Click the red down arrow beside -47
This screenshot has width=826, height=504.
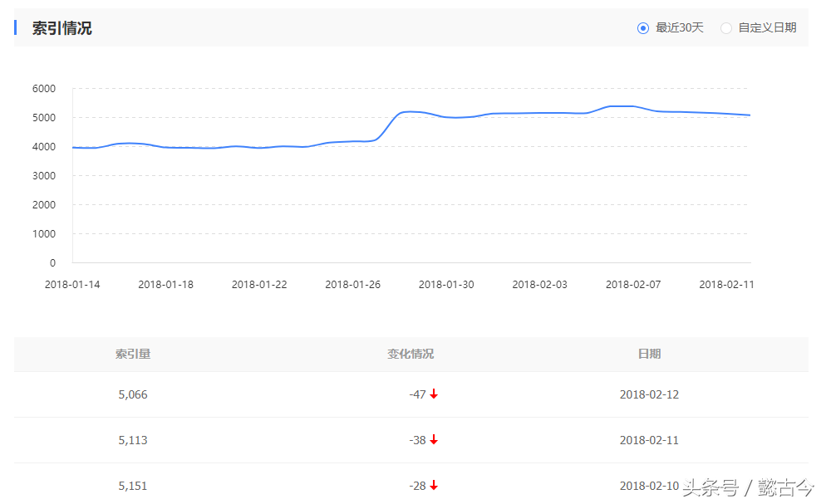[434, 394]
